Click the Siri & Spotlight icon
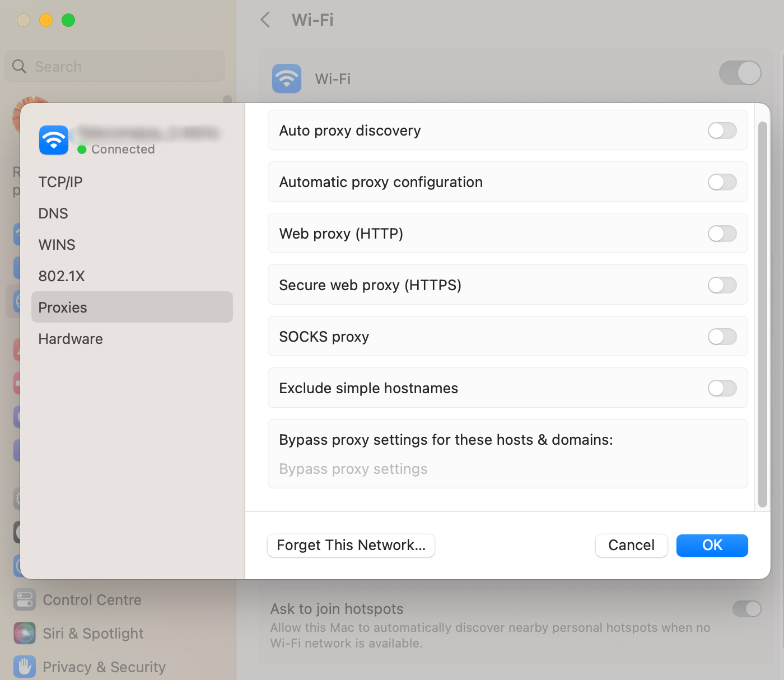 click(25, 634)
